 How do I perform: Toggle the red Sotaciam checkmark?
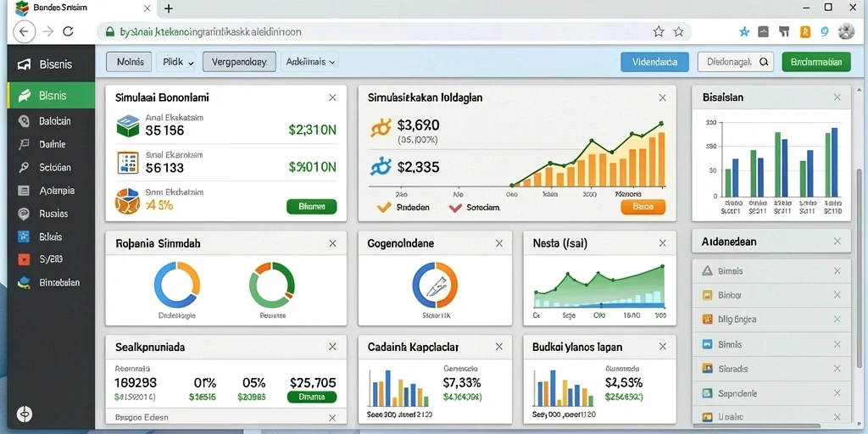click(455, 208)
